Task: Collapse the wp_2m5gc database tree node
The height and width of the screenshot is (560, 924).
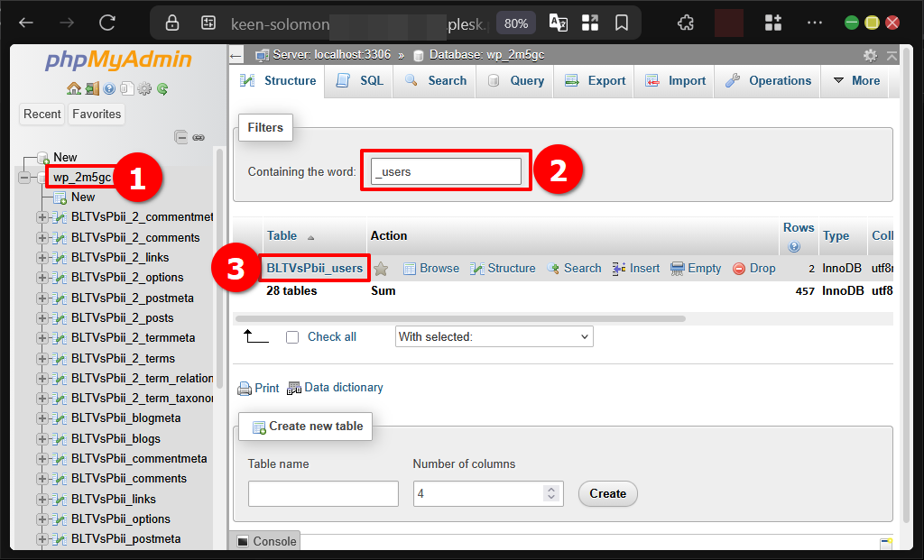Action: point(23,178)
